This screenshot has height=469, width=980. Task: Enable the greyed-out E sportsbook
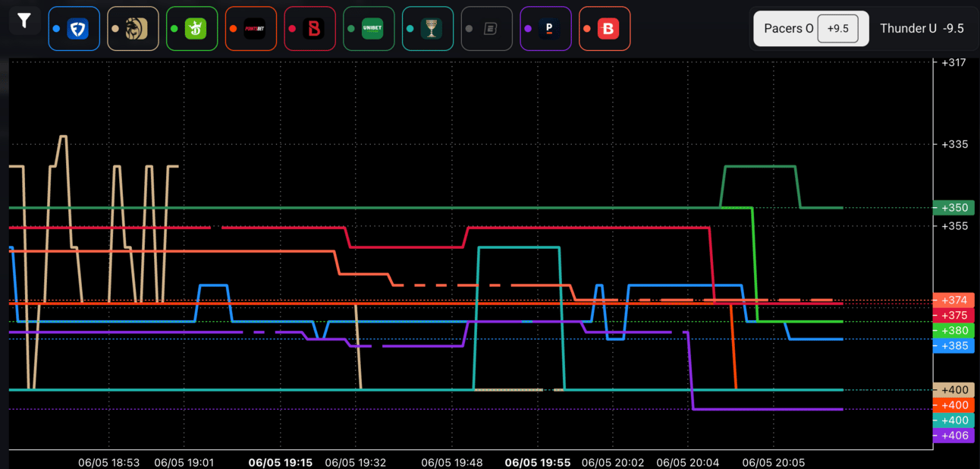487,29
